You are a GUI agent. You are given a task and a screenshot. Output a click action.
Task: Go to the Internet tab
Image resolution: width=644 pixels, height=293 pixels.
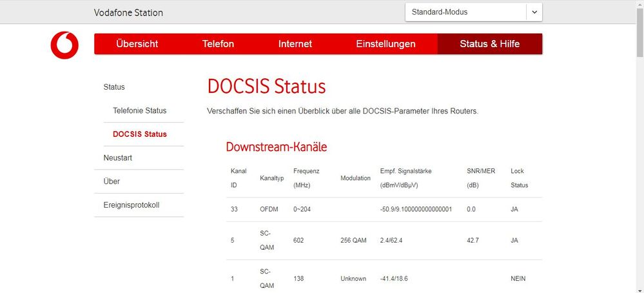point(295,44)
